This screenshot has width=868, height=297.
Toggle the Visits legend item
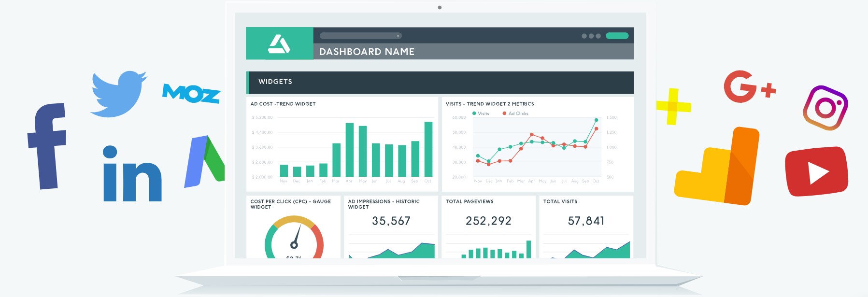481,113
